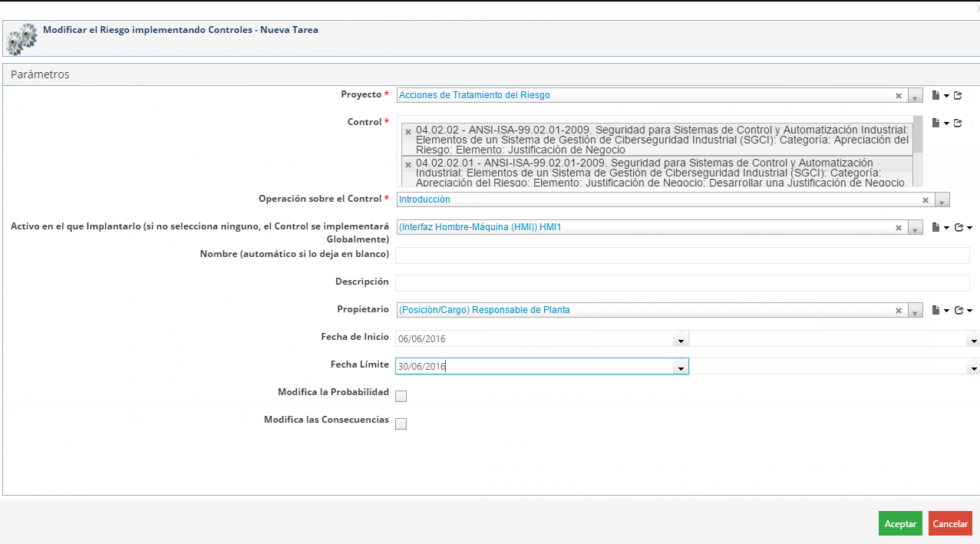The height and width of the screenshot is (544, 980).
Task: Open the Fecha Límite time dropdown
Action: (974, 368)
